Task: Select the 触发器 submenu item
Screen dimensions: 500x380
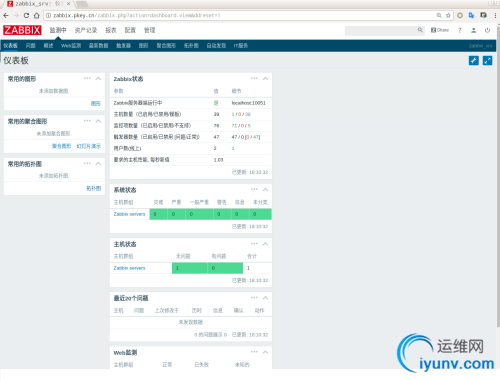Action: pos(123,46)
